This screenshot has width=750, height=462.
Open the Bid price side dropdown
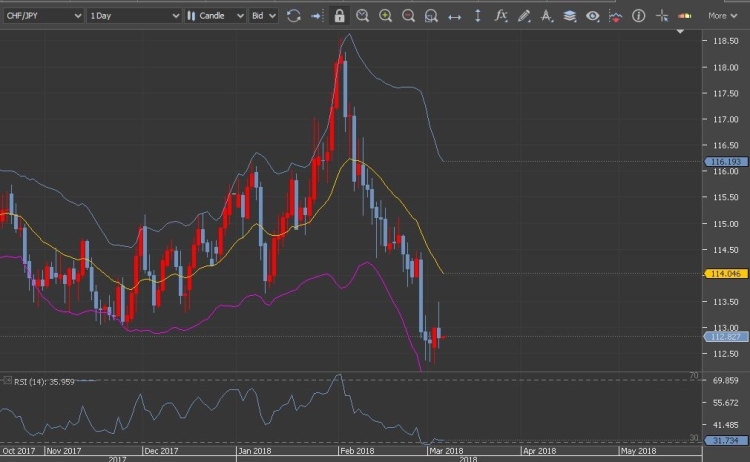(x=264, y=16)
